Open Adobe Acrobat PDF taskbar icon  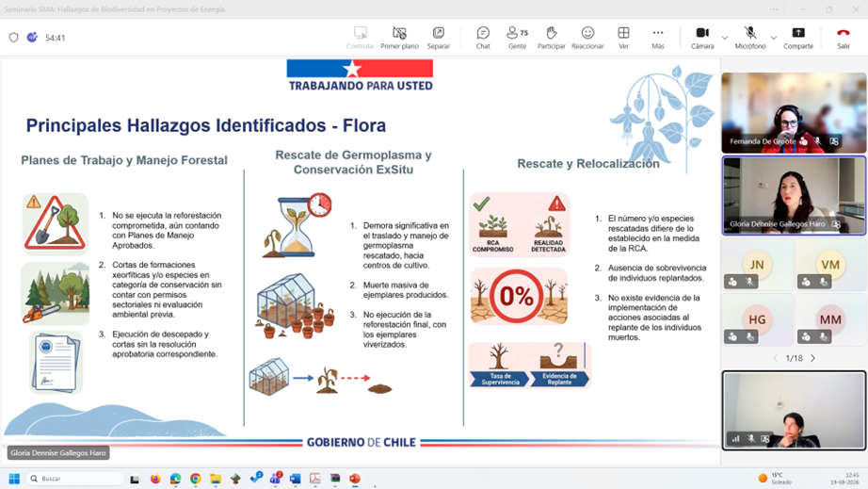pyautogui.click(x=315, y=479)
